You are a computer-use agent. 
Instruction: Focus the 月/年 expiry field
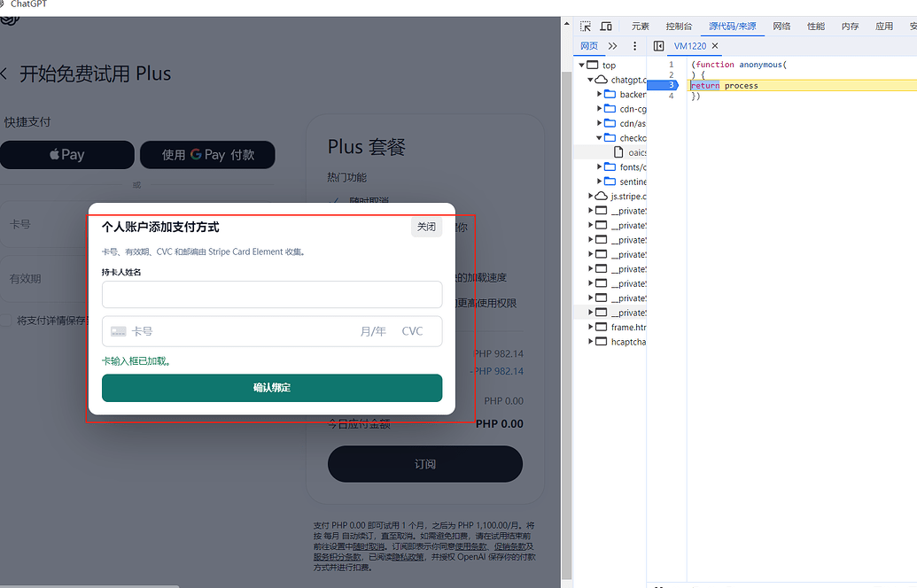[x=372, y=331]
